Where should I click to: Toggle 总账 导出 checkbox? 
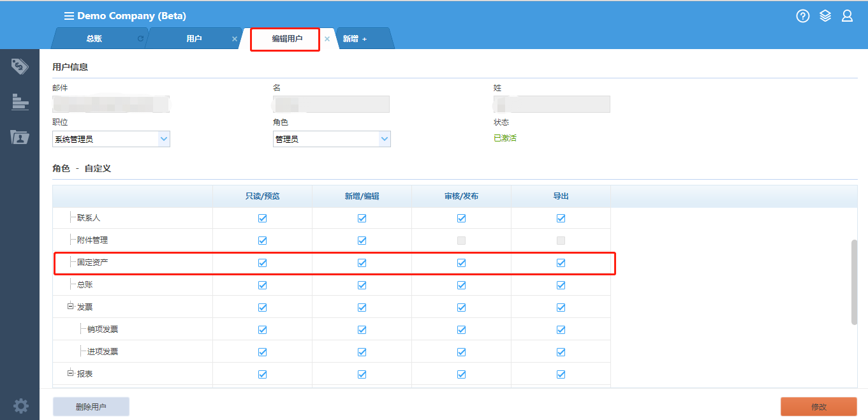[561, 285]
